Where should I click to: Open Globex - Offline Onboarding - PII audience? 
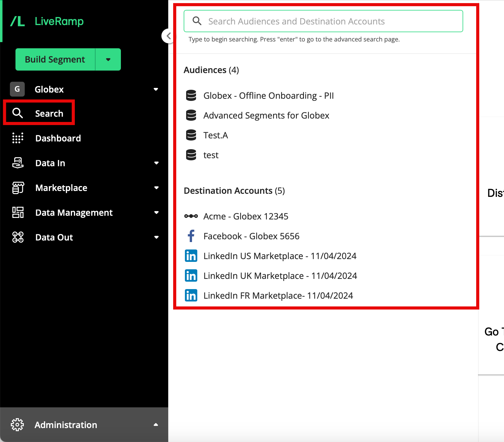[269, 96]
